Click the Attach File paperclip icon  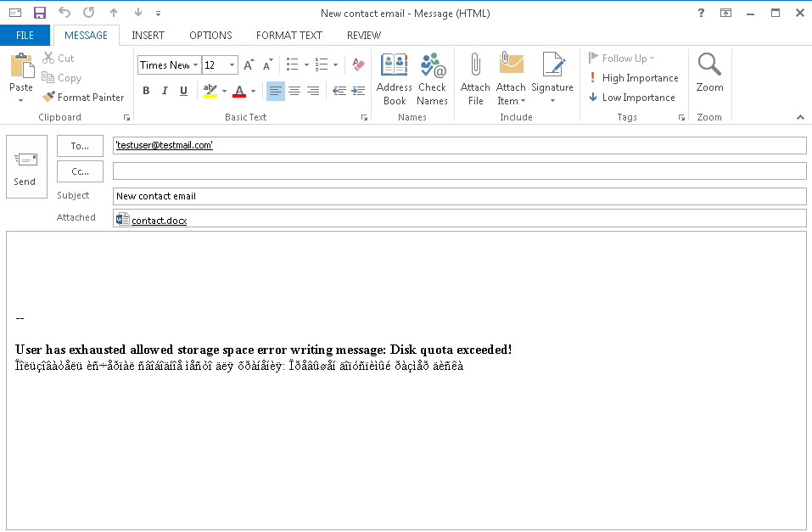(x=475, y=66)
